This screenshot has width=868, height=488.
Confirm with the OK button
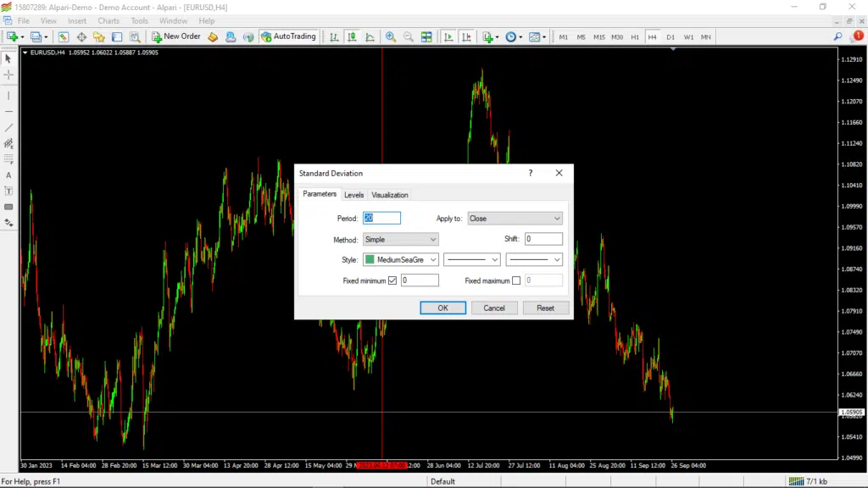pos(442,308)
